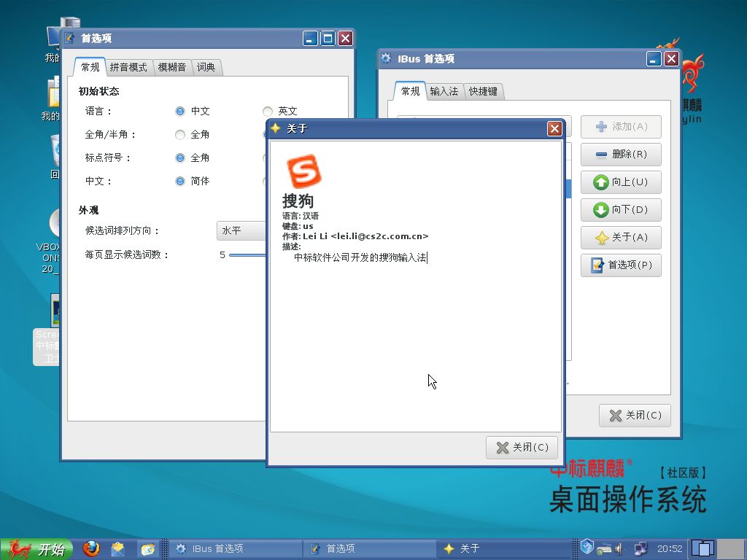
Task: Choose 全角 for 全角/半角 width setting
Action: (180, 135)
